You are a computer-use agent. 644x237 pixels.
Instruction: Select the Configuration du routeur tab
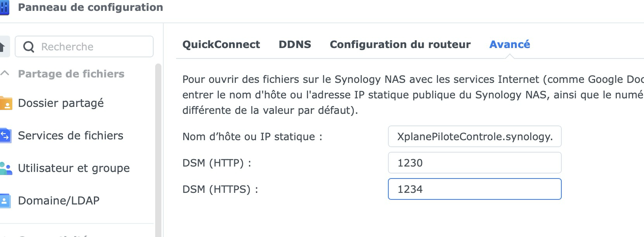pos(400,45)
